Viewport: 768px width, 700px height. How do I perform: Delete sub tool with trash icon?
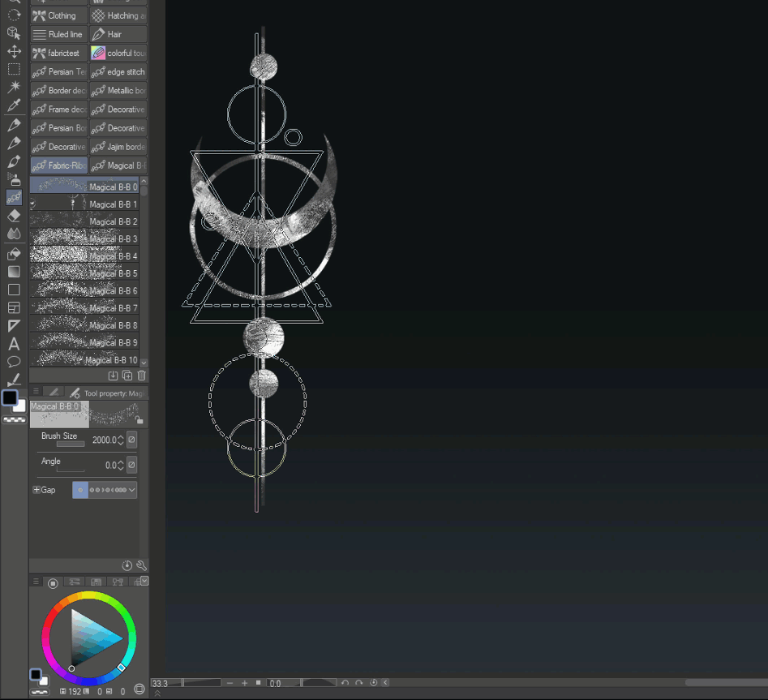[142, 376]
